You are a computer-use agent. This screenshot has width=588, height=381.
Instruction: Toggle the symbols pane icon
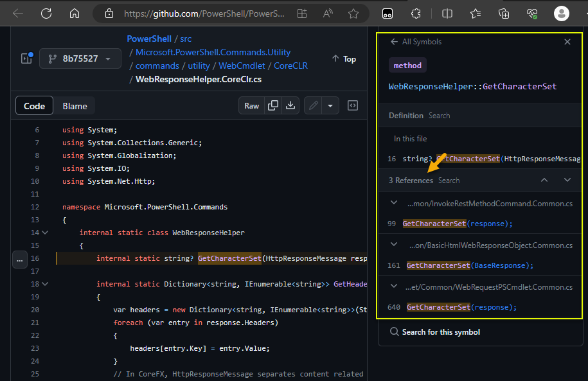[x=353, y=106]
